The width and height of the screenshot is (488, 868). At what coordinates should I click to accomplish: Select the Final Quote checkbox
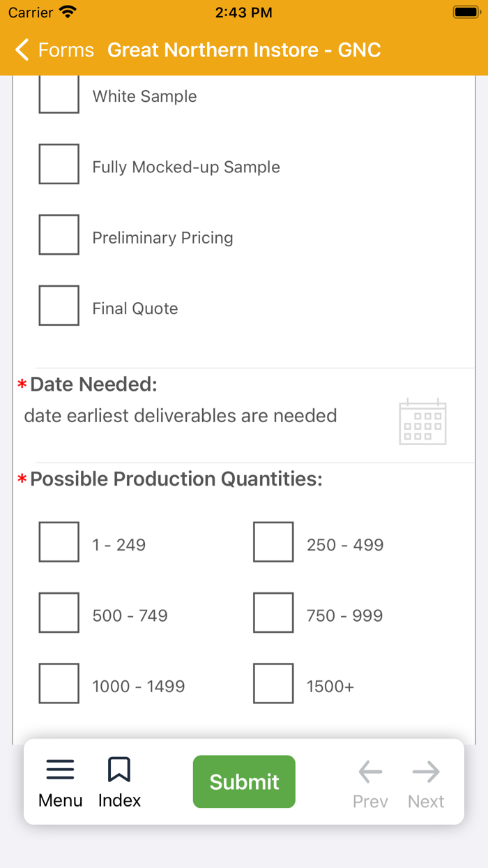(59, 305)
